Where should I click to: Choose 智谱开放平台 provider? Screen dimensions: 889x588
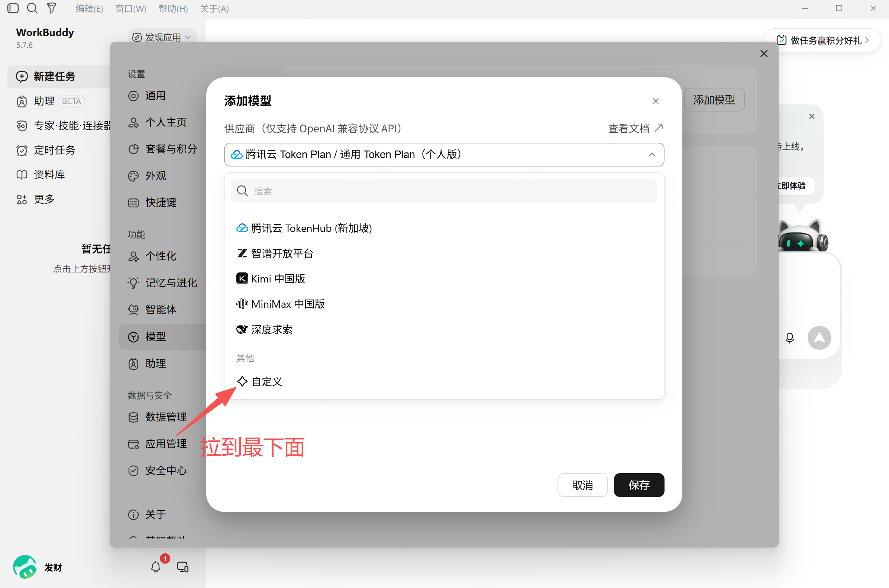(444, 253)
